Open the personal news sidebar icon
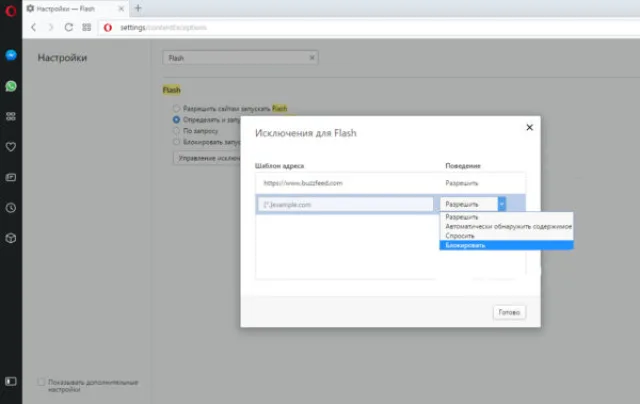Image resolution: width=640 pixels, height=404 pixels. tap(11, 178)
